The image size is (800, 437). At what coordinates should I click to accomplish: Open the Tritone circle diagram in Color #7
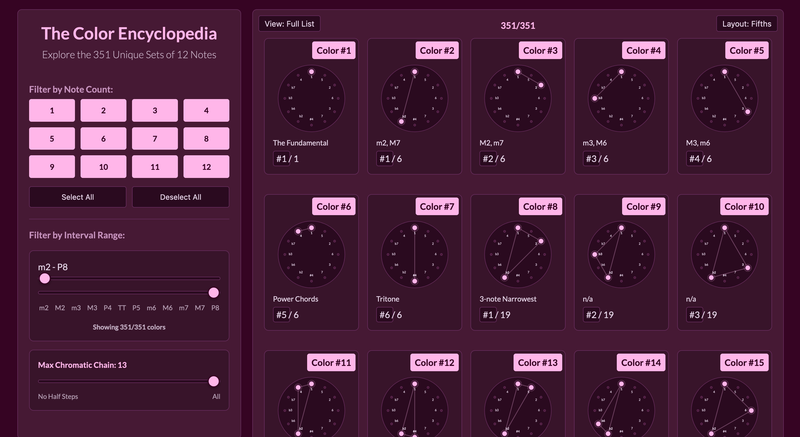coord(414,254)
